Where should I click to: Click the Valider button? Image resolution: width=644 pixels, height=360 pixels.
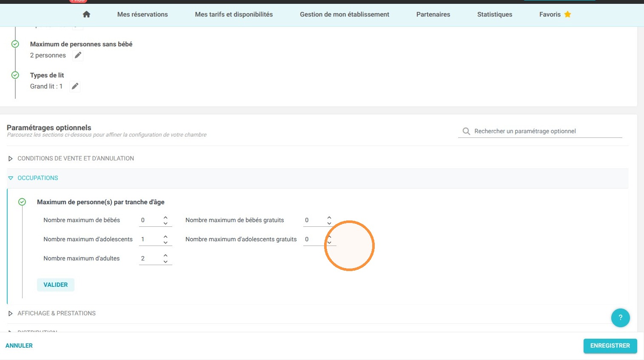point(56,285)
